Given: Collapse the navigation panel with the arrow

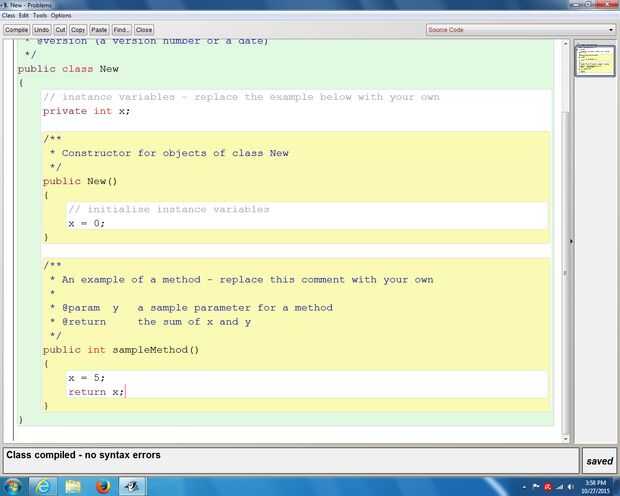Looking at the screenshot, I should (571, 241).
